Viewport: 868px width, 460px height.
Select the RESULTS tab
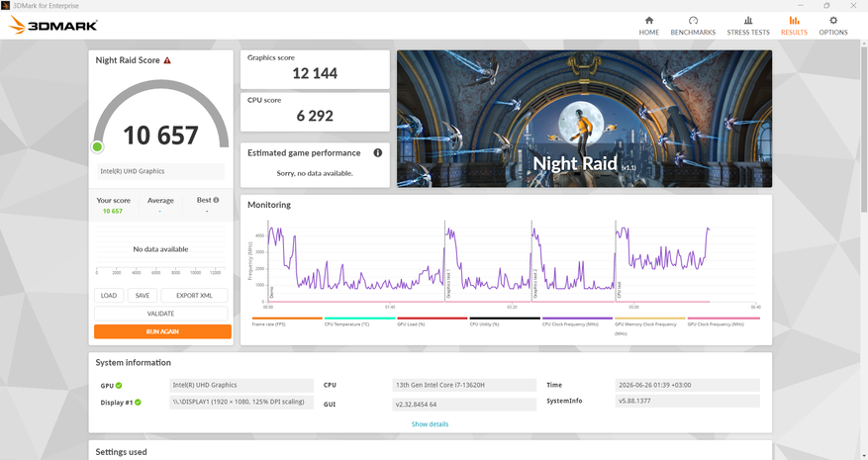click(x=794, y=26)
